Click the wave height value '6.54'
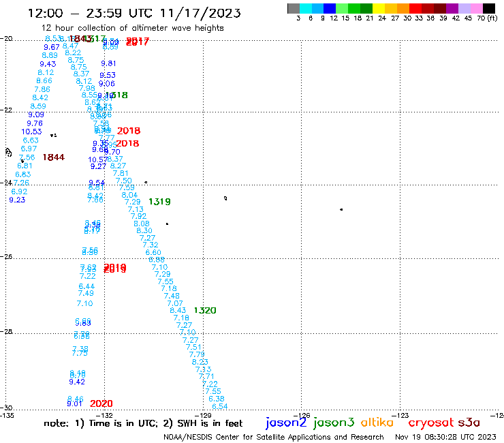The height and width of the screenshot is (443, 504). click(220, 406)
